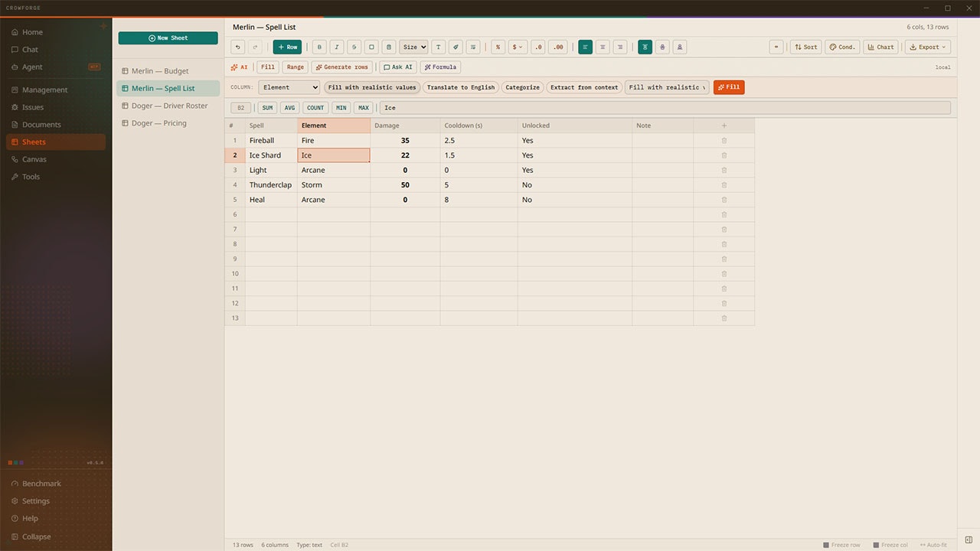980x551 pixels.
Task: Open Doger — Pricing sheet
Action: pyautogui.click(x=168, y=123)
